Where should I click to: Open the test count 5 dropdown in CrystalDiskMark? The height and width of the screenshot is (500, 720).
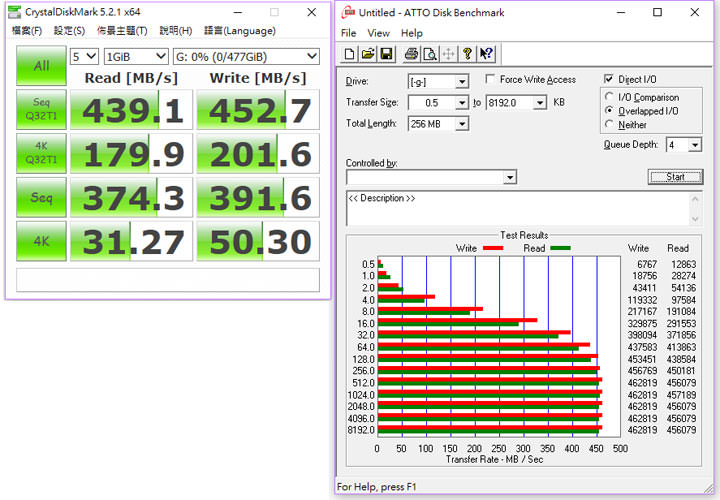84,57
